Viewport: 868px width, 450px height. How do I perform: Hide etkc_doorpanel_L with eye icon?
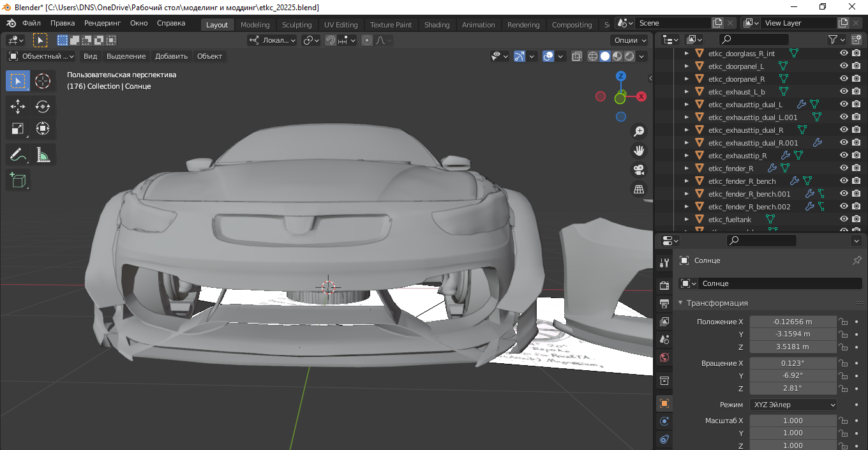click(844, 66)
